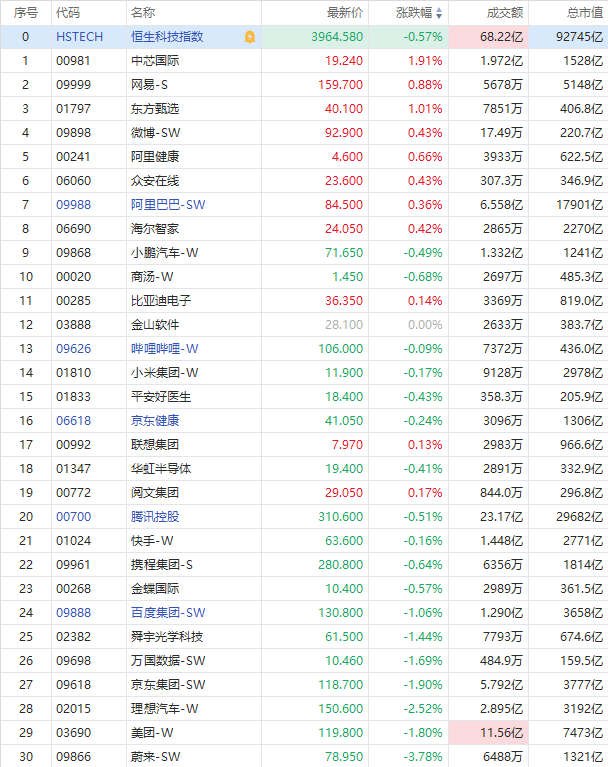Open 百度集团-SW stock link
608x767 pixels.
(x=168, y=612)
